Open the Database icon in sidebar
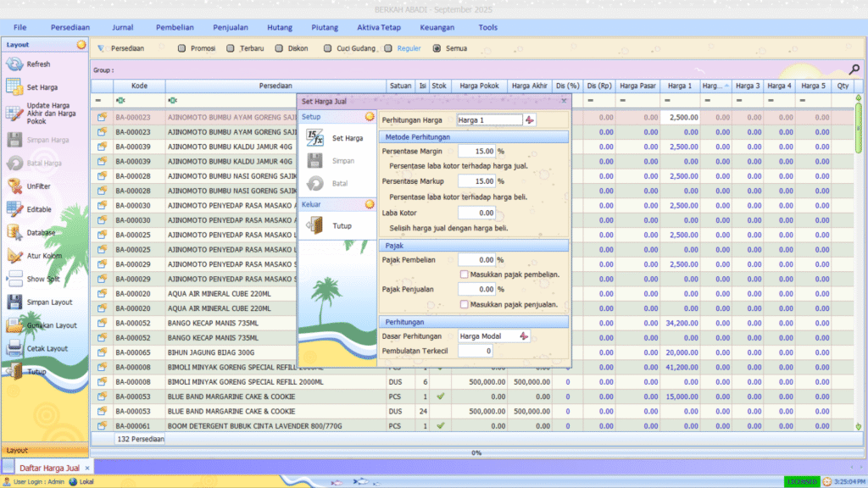The height and width of the screenshot is (488, 868). tap(14, 232)
